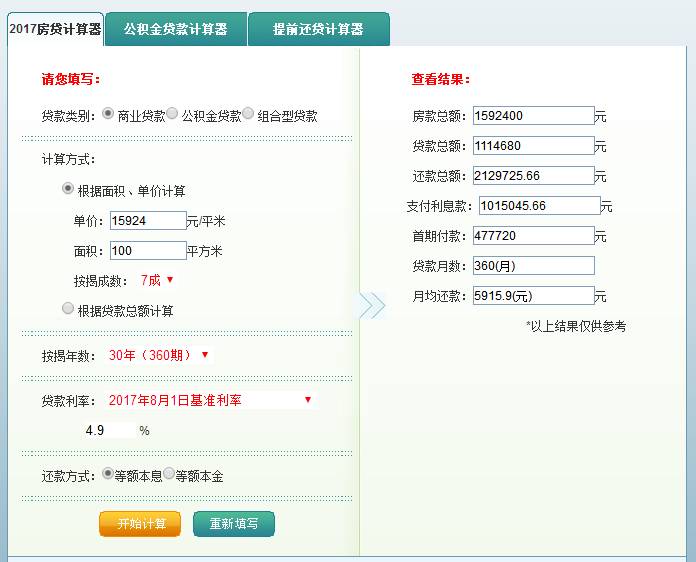Screen dimensions: 696x562
Task: Open 贷款利率 2017年8月1日基准利率 dropdown
Action: tap(210, 400)
